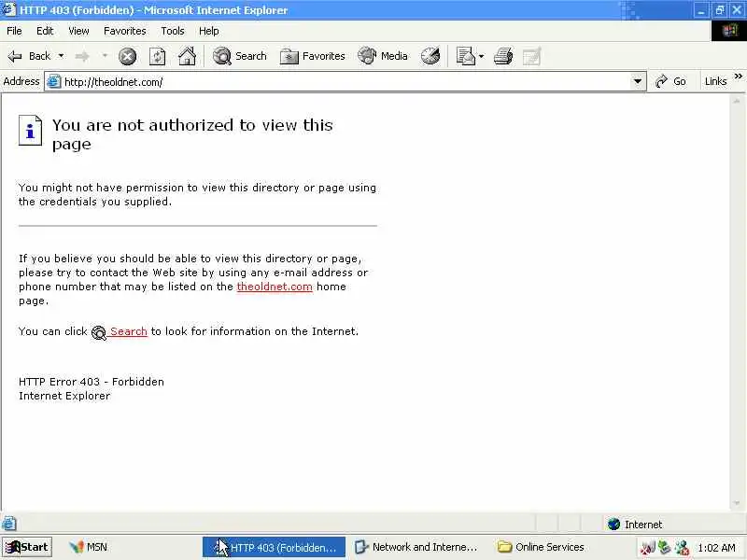Switch to Online Services taskbar window
Viewport: 747px width, 560px height.
[x=542, y=547]
